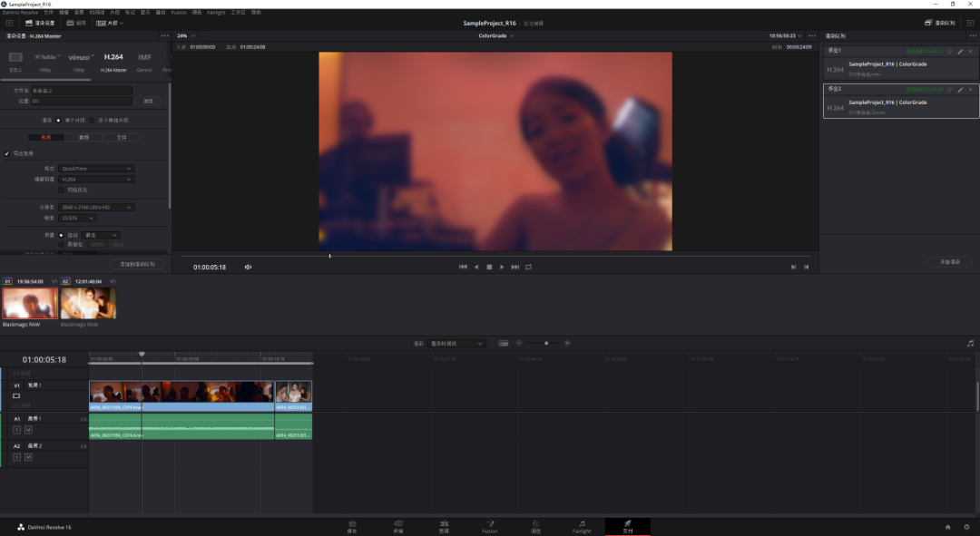
Task: Select the IMF Generic render preset
Action: click(x=144, y=62)
